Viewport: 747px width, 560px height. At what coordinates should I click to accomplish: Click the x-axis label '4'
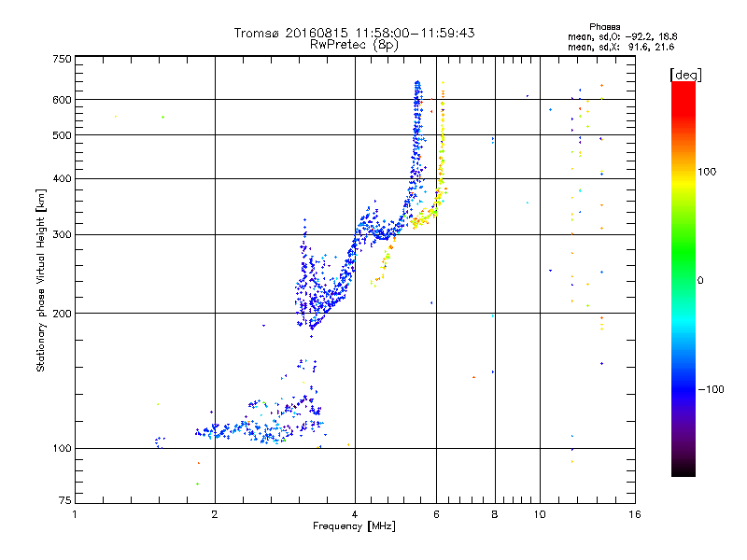point(355,514)
